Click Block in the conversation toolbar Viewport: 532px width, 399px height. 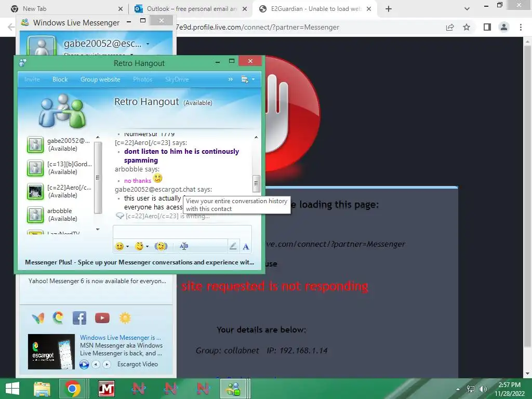(60, 79)
